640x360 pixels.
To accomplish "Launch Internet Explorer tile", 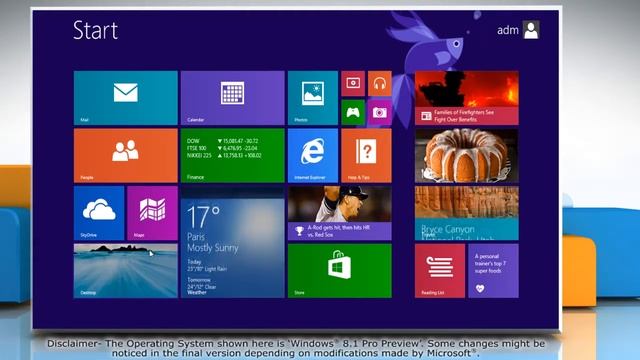I will pyautogui.click(x=313, y=156).
